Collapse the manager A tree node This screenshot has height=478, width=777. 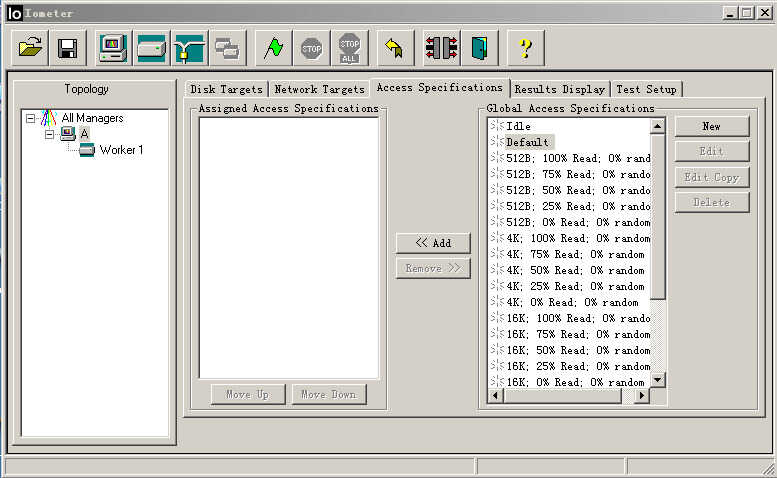[x=50, y=134]
